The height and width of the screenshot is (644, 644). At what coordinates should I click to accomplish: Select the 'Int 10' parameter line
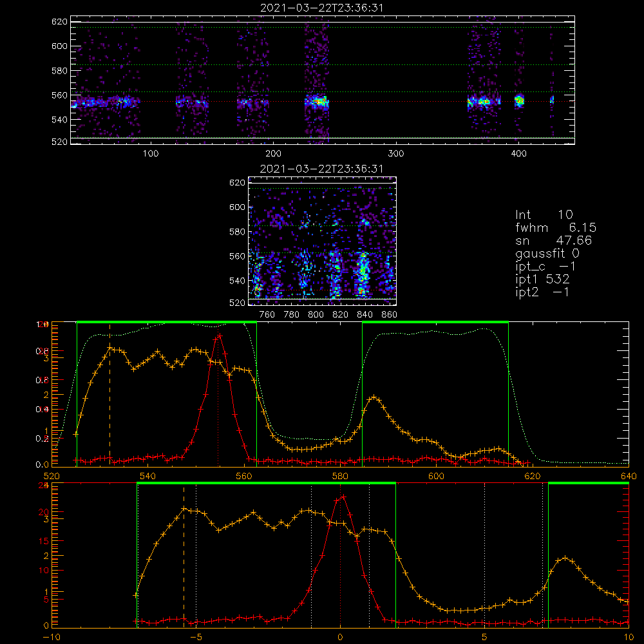(x=544, y=214)
